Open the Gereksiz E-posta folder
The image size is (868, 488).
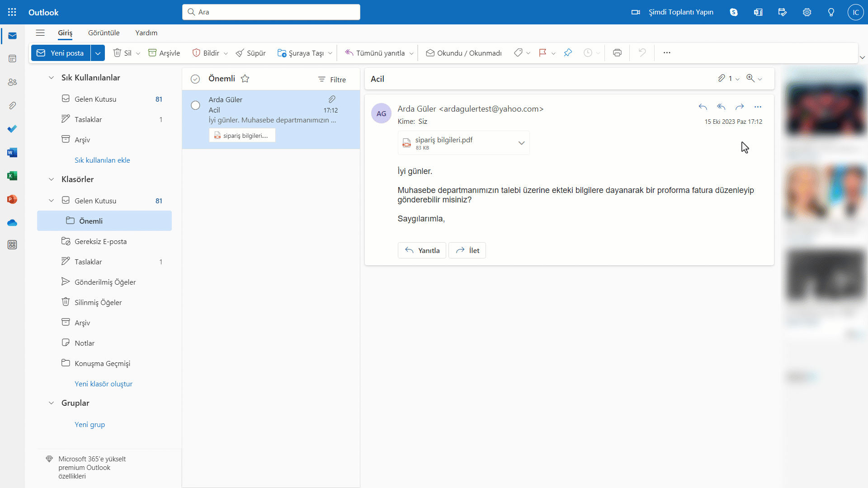click(x=100, y=241)
